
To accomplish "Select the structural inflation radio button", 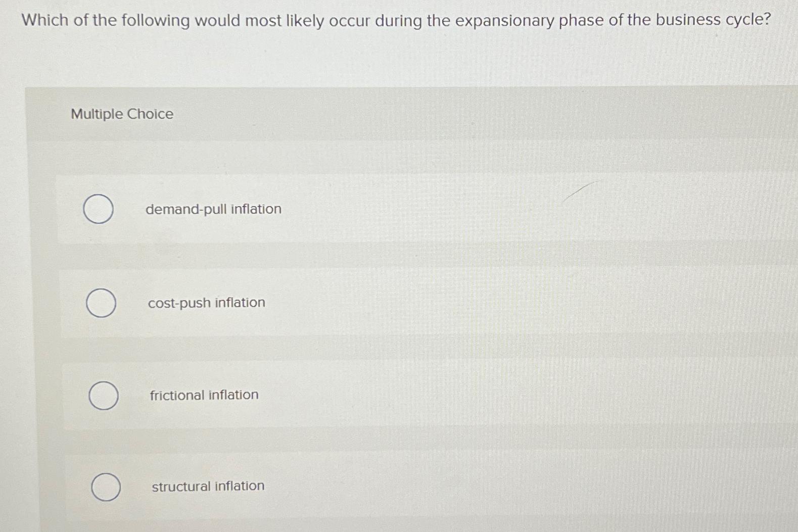I will coord(107,487).
